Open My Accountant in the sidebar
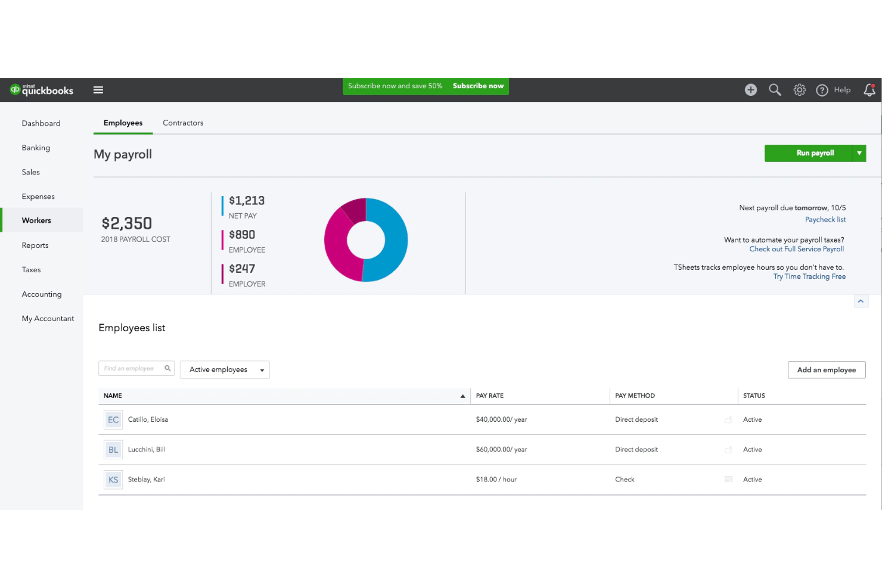This screenshot has height=588, width=882. (x=48, y=319)
